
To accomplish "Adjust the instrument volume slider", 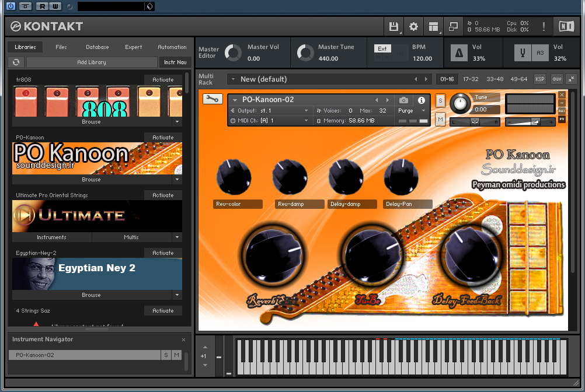I will [x=530, y=122].
